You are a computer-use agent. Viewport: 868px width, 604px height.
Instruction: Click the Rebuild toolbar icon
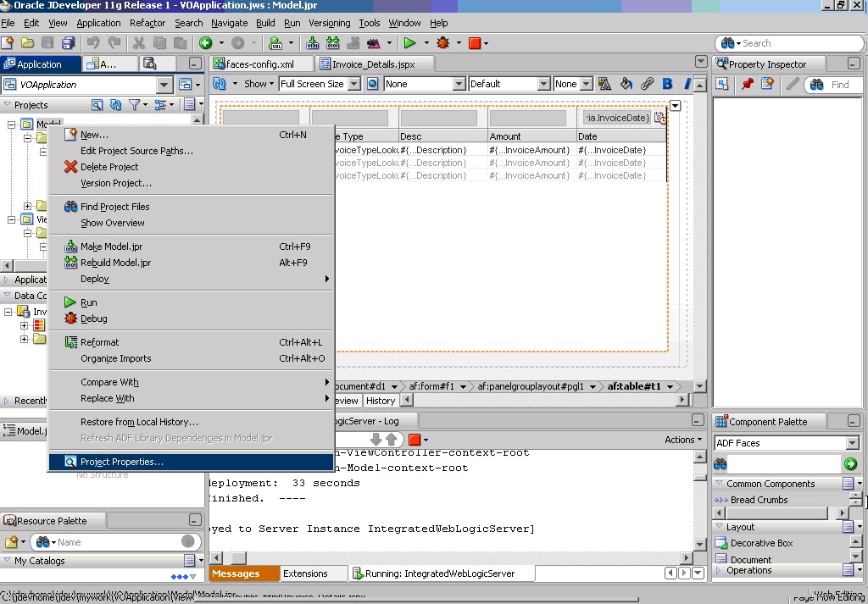click(x=332, y=42)
